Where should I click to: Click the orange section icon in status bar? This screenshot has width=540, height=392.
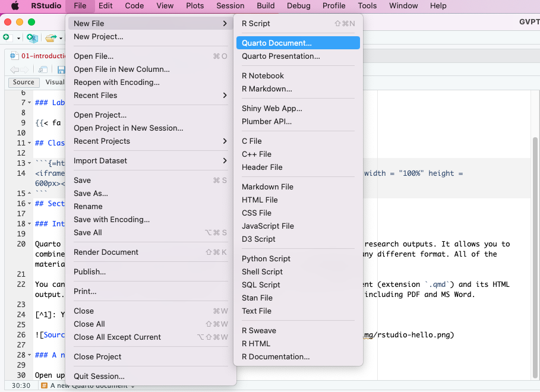(x=43, y=386)
